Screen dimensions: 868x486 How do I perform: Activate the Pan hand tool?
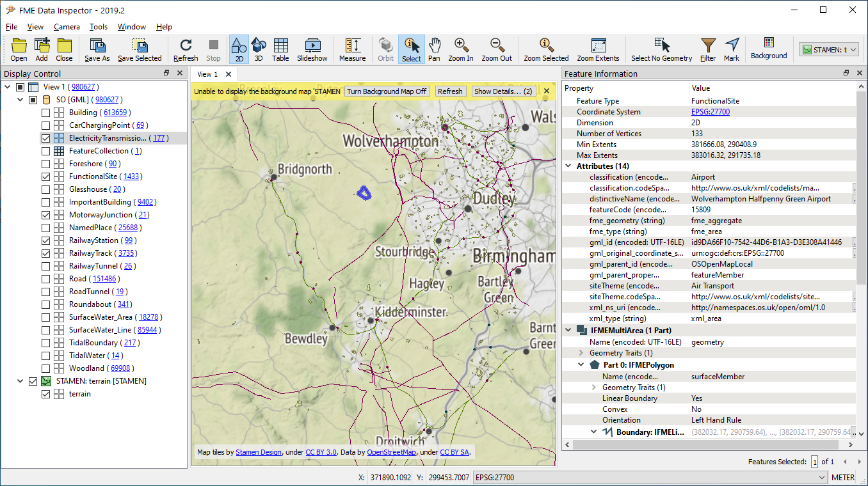pos(434,50)
